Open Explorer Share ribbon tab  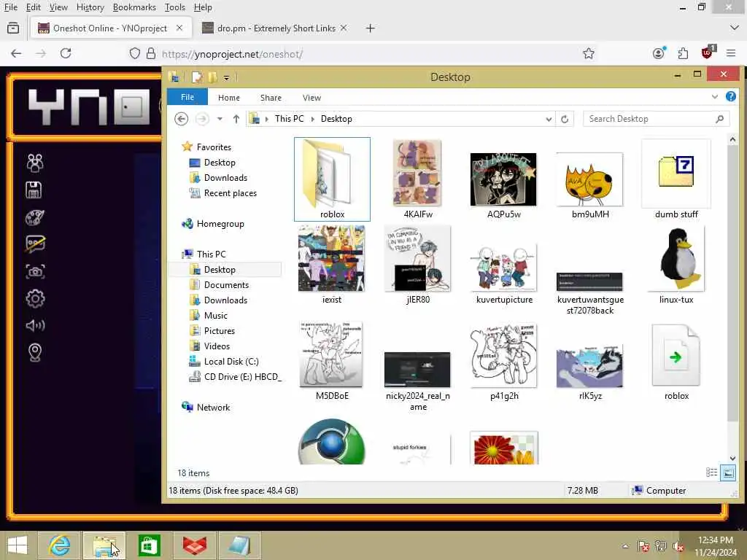[271, 98]
